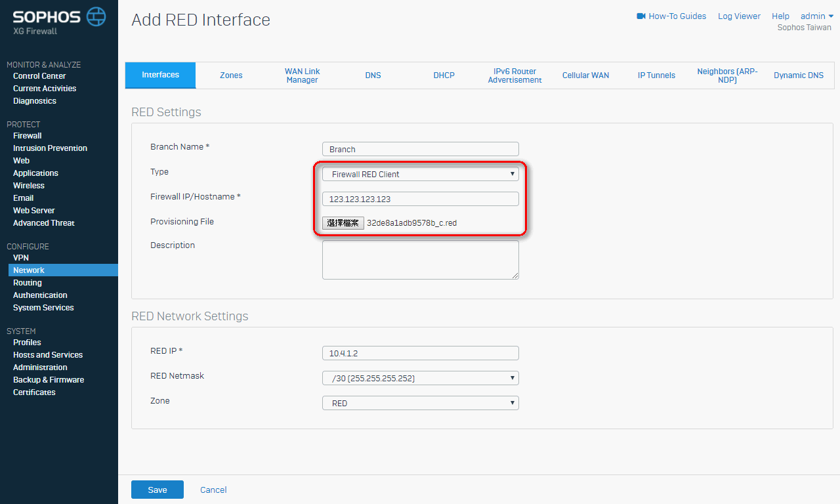
Task: Open System Services in the sidebar
Action: pyautogui.click(x=43, y=308)
